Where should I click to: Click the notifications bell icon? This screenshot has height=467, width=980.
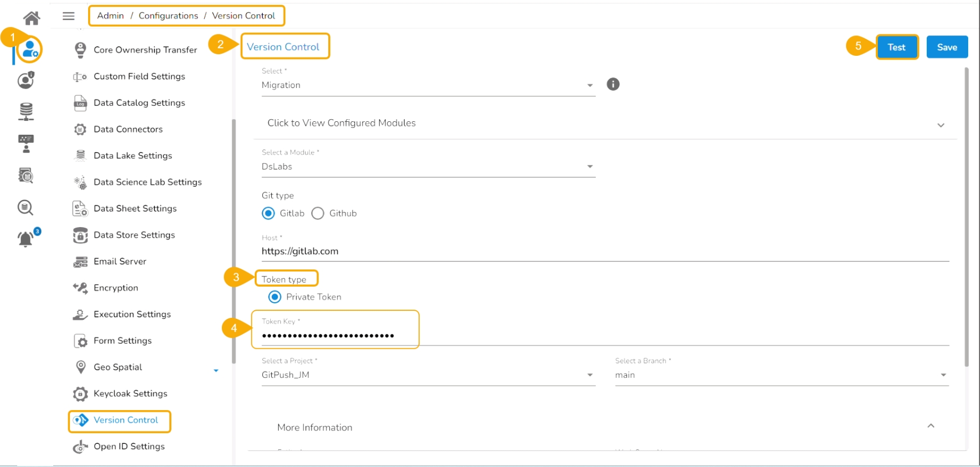[x=26, y=238]
